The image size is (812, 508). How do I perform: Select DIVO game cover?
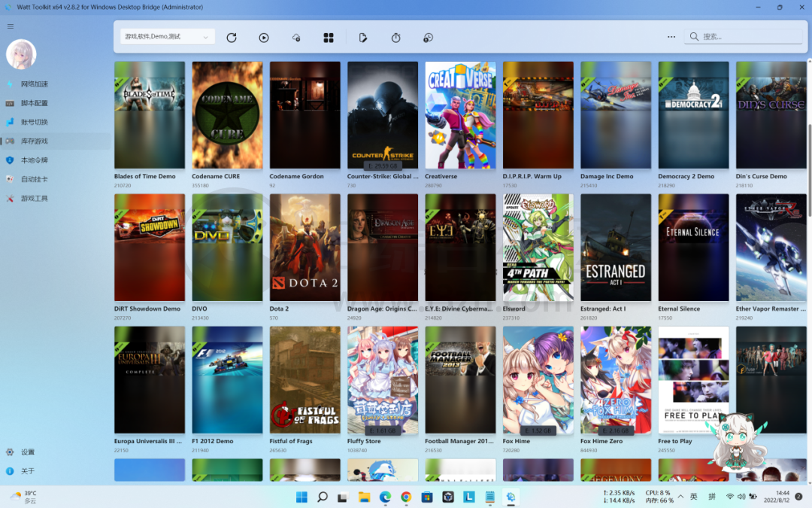tap(227, 248)
